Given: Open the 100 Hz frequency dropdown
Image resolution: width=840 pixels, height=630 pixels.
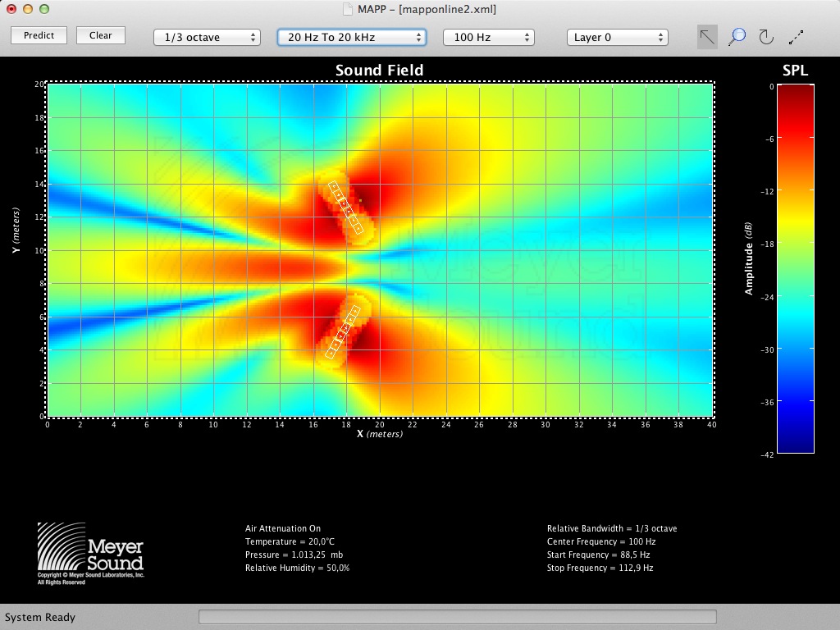Looking at the screenshot, I should coord(489,37).
